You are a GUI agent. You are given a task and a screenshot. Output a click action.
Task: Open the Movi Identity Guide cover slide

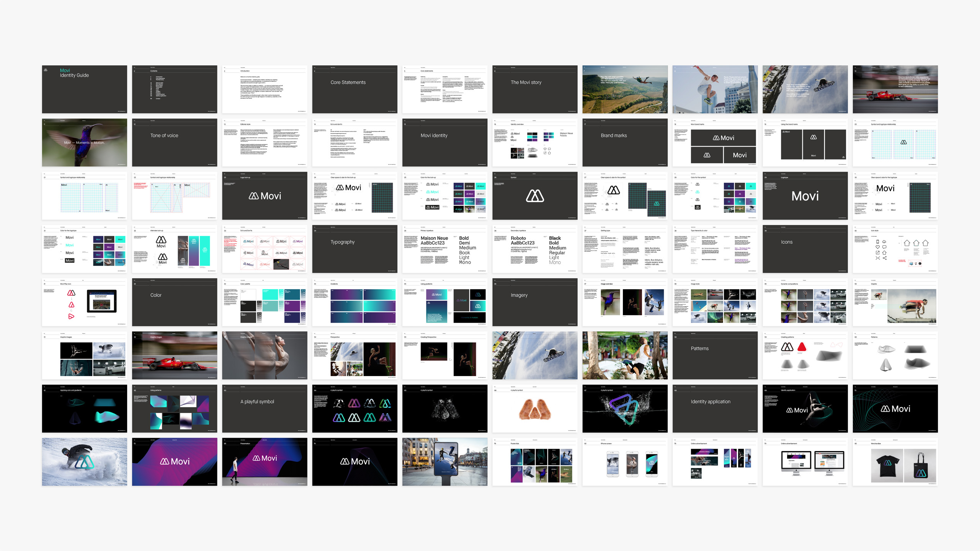[x=84, y=89]
